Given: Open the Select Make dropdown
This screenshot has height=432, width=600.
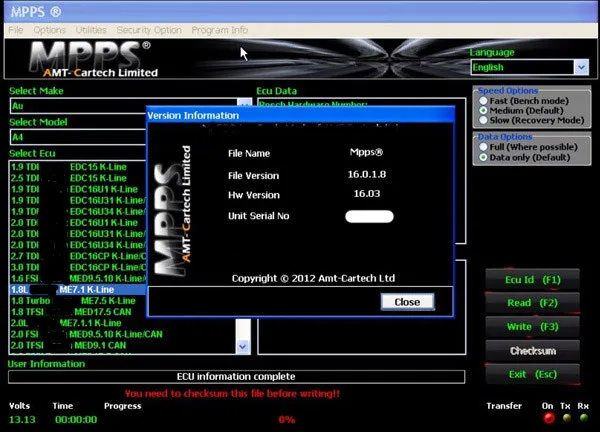Looking at the screenshot, I should [x=244, y=103].
